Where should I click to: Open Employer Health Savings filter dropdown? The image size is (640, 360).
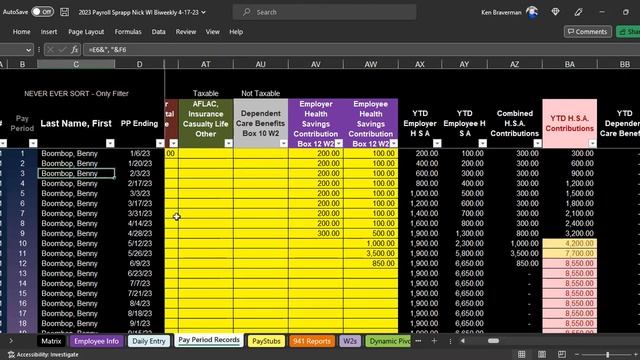338,143
